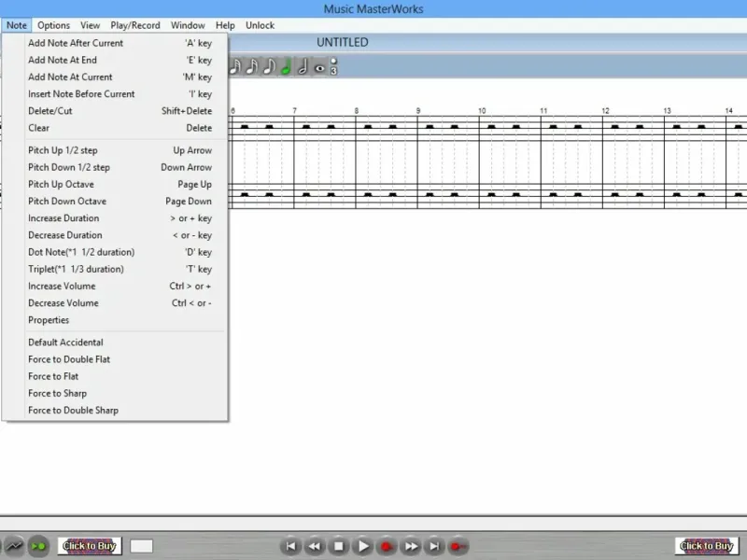Select the eighth note duration icon
Viewport: 747px width, 560px height.
point(269,66)
